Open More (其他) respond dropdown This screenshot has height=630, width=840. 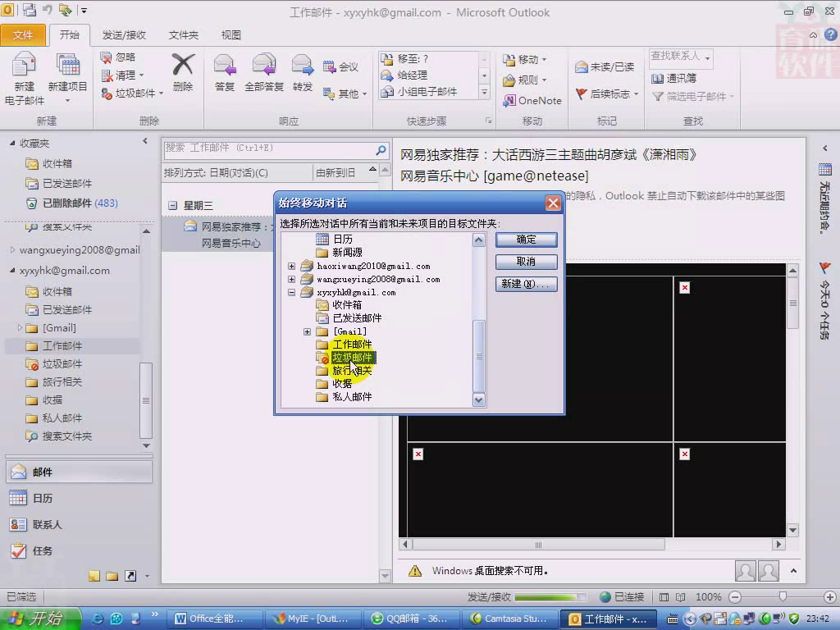[x=345, y=94]
